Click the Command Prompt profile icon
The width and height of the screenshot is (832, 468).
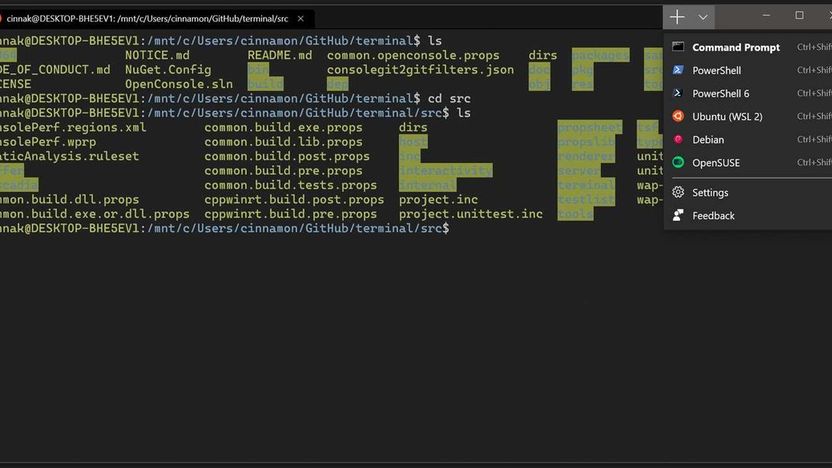click(x=678, y=47)
